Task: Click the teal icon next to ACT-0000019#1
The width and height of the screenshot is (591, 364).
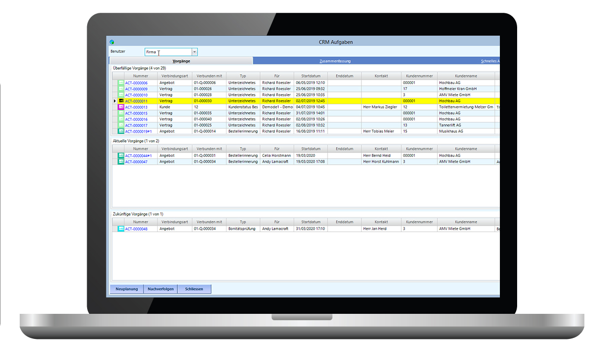Action: (x=121, y=131)
